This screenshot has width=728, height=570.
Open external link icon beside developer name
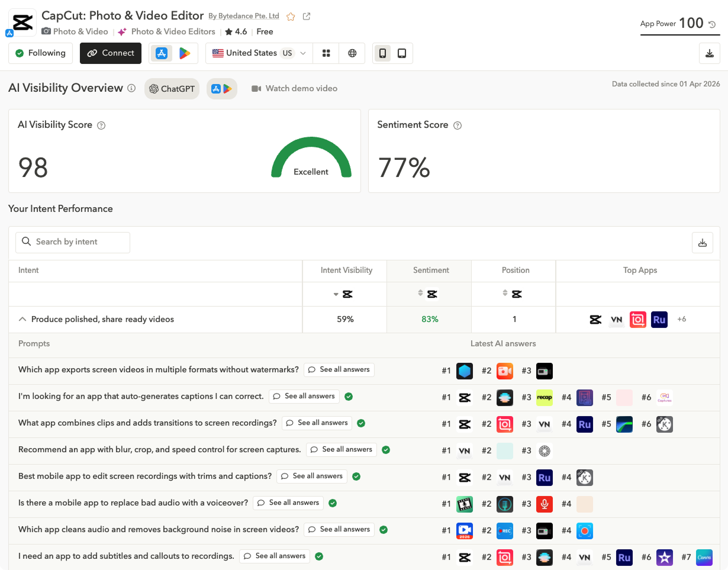pos(307,17)
